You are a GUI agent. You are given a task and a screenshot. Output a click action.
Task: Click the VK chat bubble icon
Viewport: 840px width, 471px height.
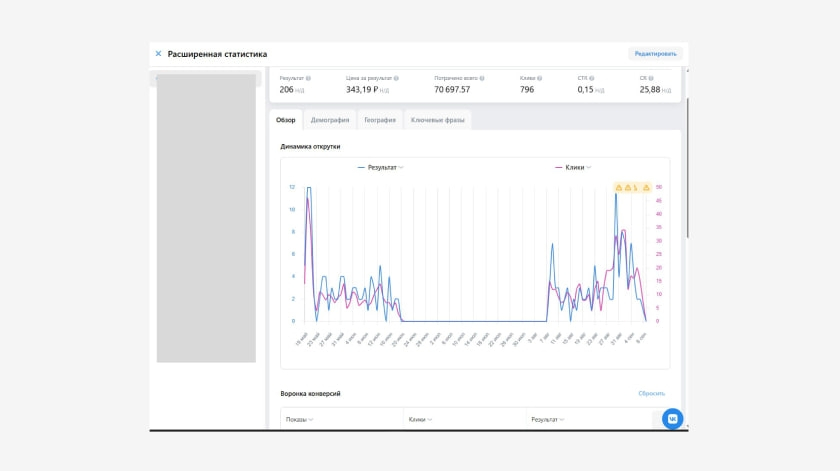(673, 419)
